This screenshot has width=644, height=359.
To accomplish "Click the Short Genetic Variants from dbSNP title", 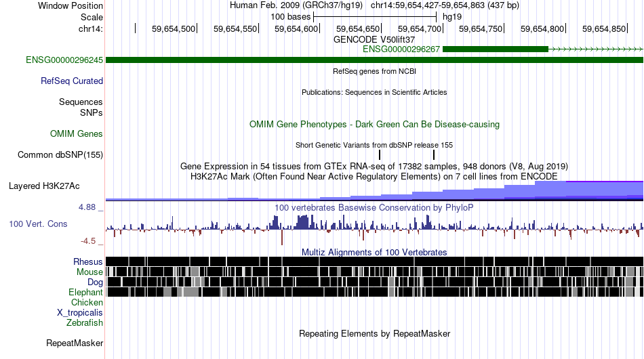I will click(x=374, y=145).
